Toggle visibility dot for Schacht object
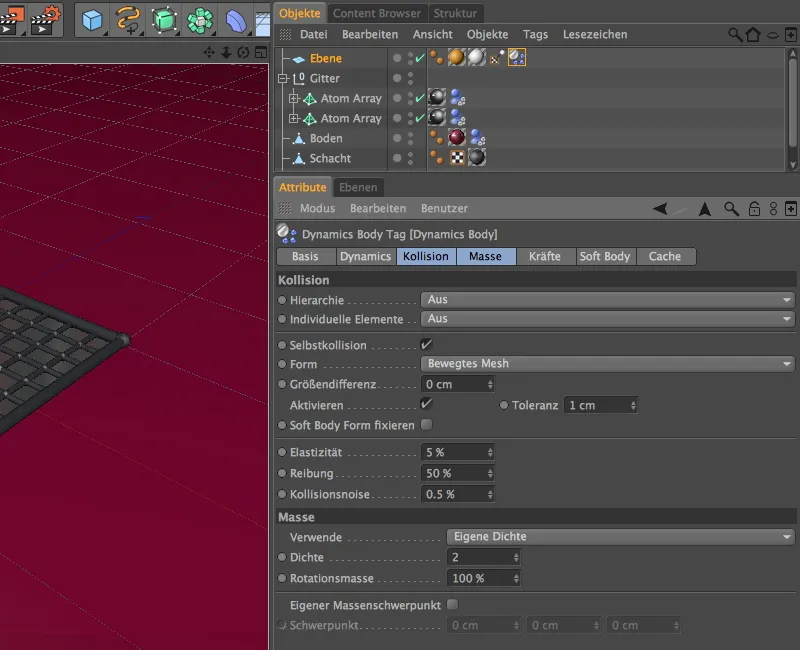This screenshot has width=800, height=650. [396, 158]
